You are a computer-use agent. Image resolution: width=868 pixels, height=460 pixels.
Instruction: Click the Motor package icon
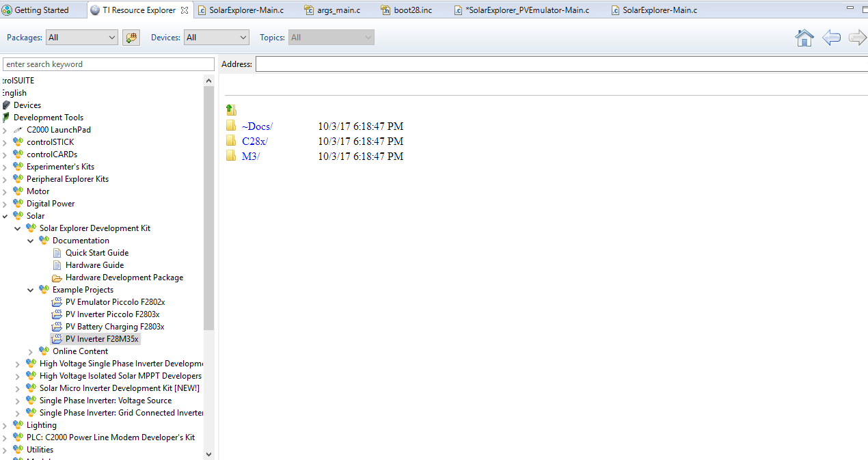pyautogui.click(x=18, y=191)
